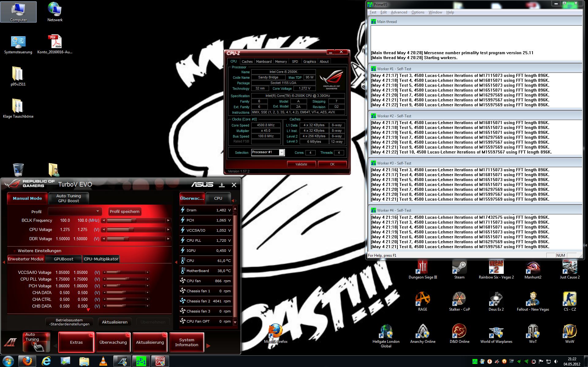Launch Dungeon Siege III shortcut
This screenshot has width=588, height=367.
tap(423, 270)
